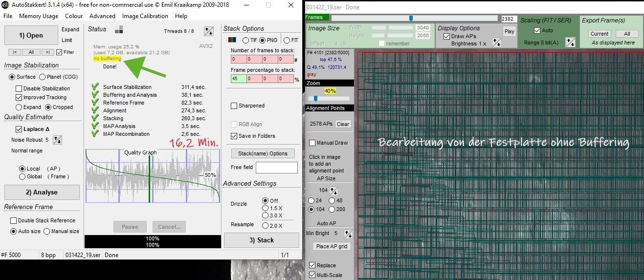Click the 1) Open button
This screenshot has height=280, width=644.
tap(31, 36)
